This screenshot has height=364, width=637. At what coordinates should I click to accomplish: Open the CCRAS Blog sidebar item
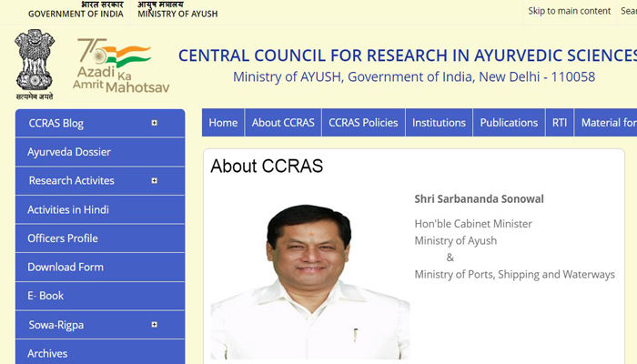coord(100,123)
